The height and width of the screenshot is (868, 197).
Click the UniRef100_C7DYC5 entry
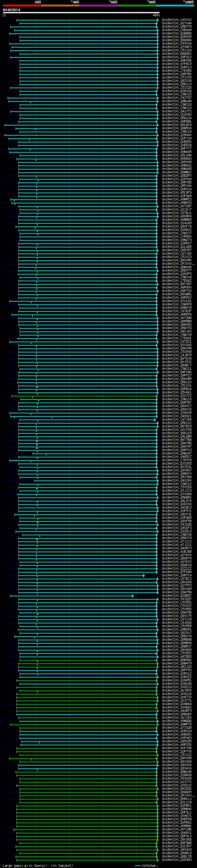pos(176,460)
